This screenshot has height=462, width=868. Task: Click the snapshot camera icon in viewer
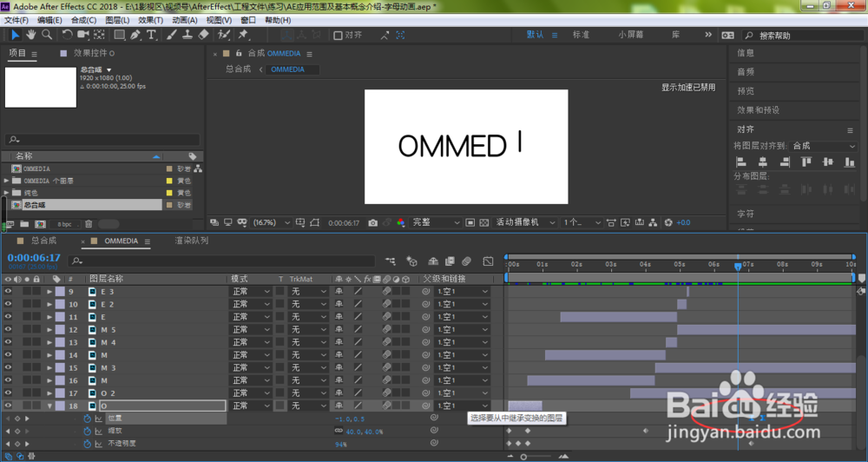pos(372,222)
